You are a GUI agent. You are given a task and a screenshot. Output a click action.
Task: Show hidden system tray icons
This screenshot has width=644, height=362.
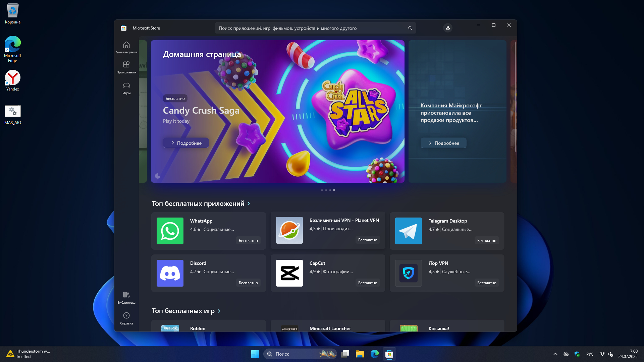(555, 354)
